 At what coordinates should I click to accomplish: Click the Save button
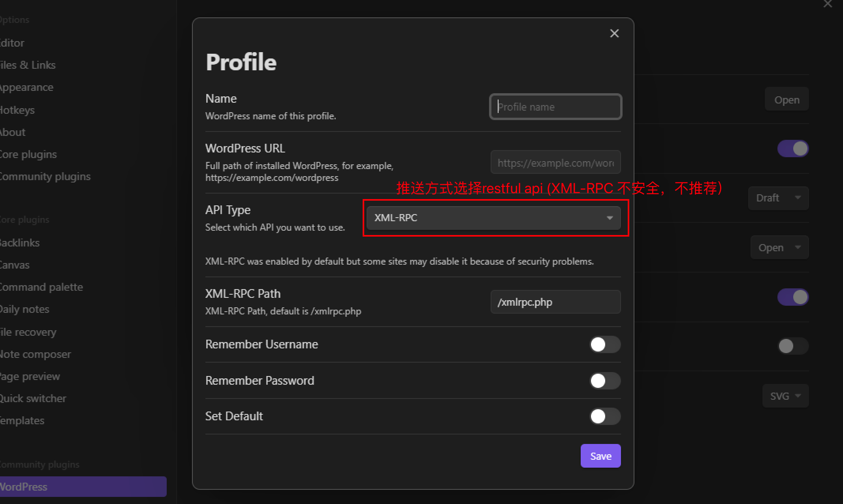[x=600, y=455]
